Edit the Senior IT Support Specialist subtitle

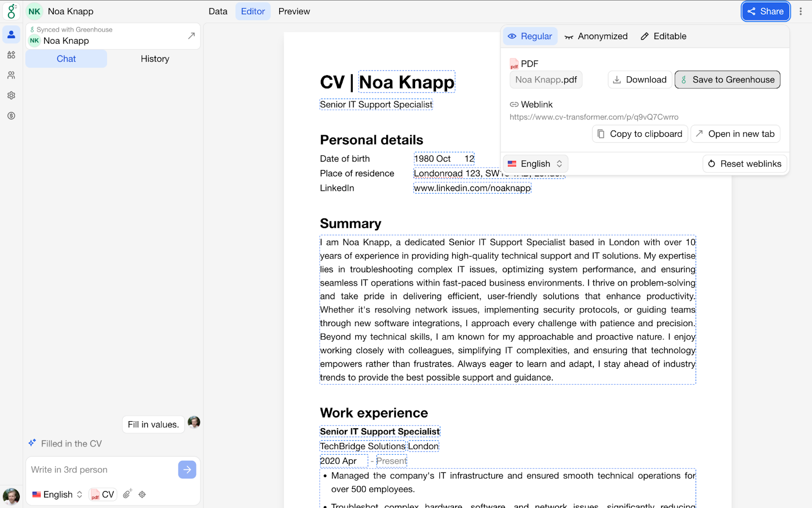click(x=376, y=104)
